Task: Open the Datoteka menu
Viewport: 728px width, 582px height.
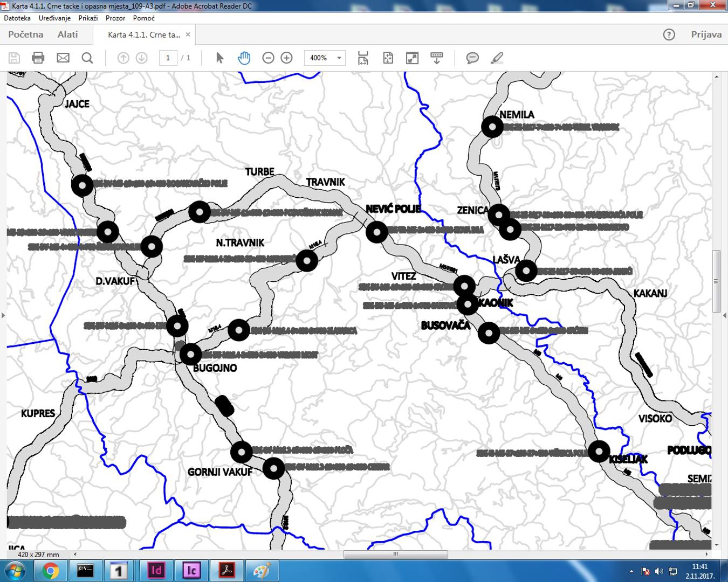Action: [x=17, y=18]
